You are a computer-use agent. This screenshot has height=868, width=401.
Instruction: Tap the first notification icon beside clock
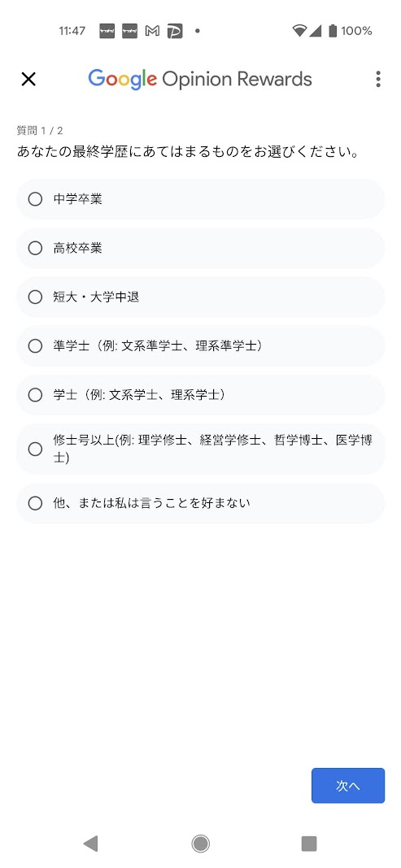(107, 31)
